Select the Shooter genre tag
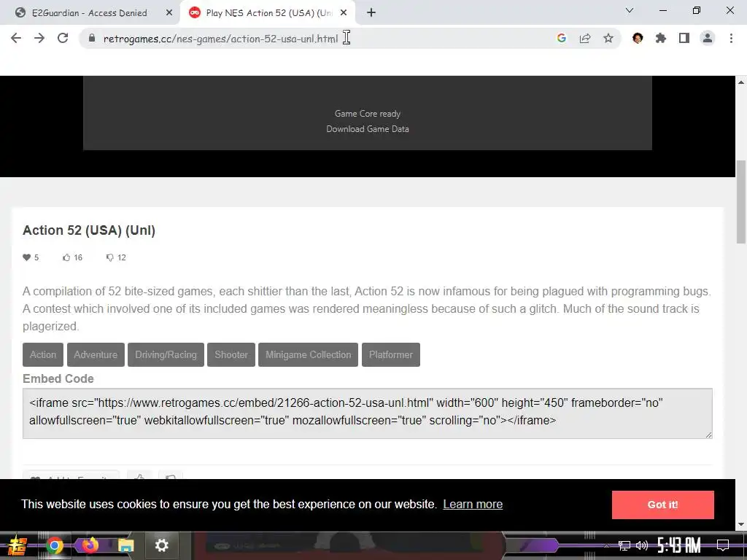 pos(231,355)
